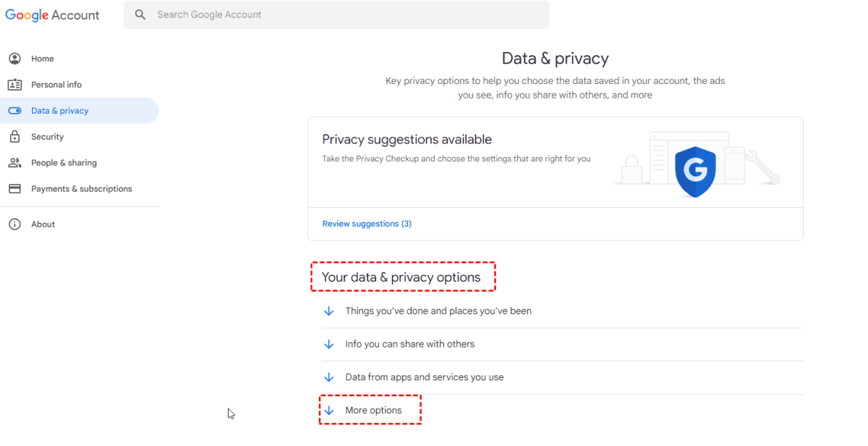Screen dimensions: 868x446
Task: Click the Privacy suggestions available heading
Action: [407, 140]
